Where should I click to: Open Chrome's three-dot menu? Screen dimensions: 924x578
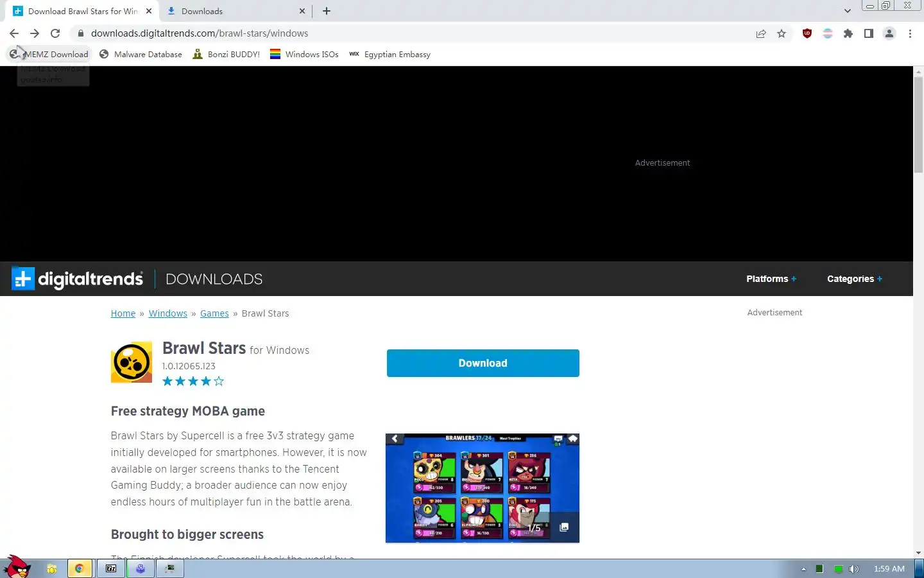click(910, 33)
